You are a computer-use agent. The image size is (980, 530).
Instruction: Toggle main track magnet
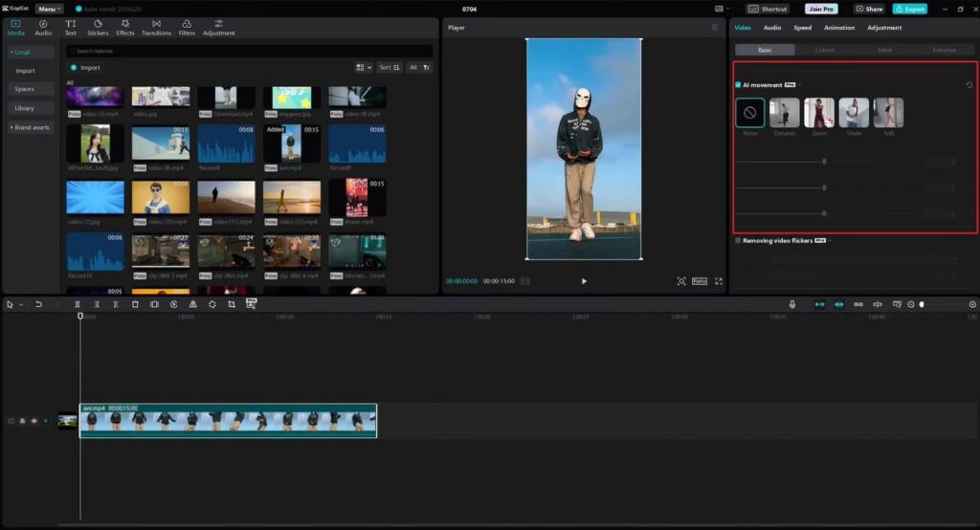click(x=819, y=304)
